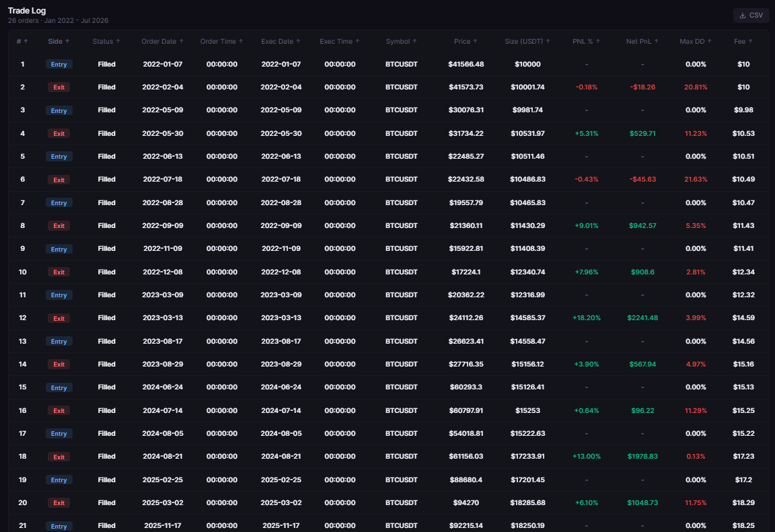Sort table by Order Time column
This screenshot has height=532, width=775.
point(222,42)
